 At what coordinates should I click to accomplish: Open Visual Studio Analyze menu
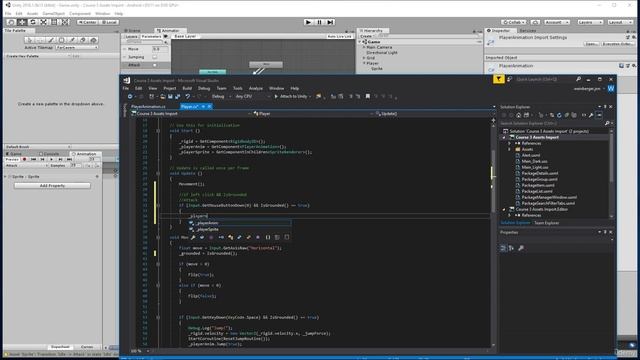pos(256,88)
